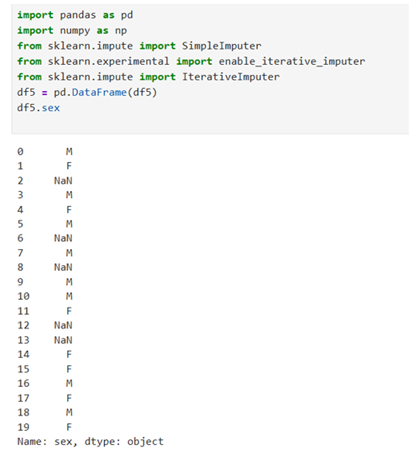Click the empty area below df5.sex
This screenshot has width=409, height=449.
(210, 123)
